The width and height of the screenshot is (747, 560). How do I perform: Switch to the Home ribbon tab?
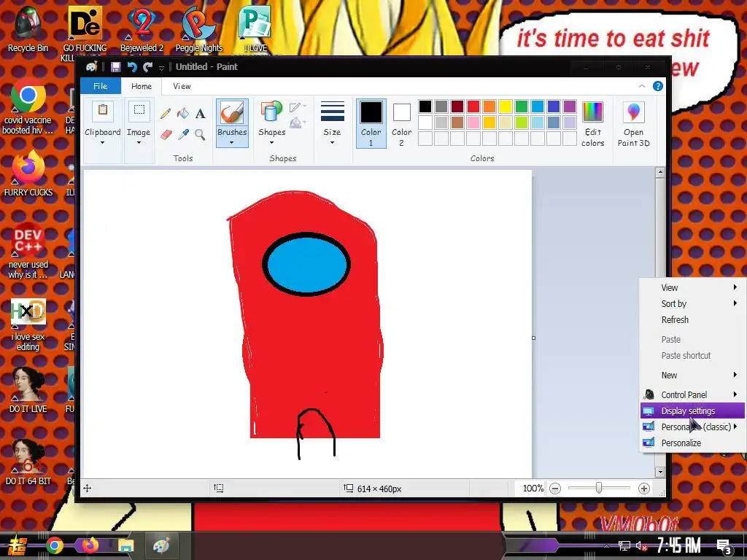pyautogui.click(x=141, y=86)
